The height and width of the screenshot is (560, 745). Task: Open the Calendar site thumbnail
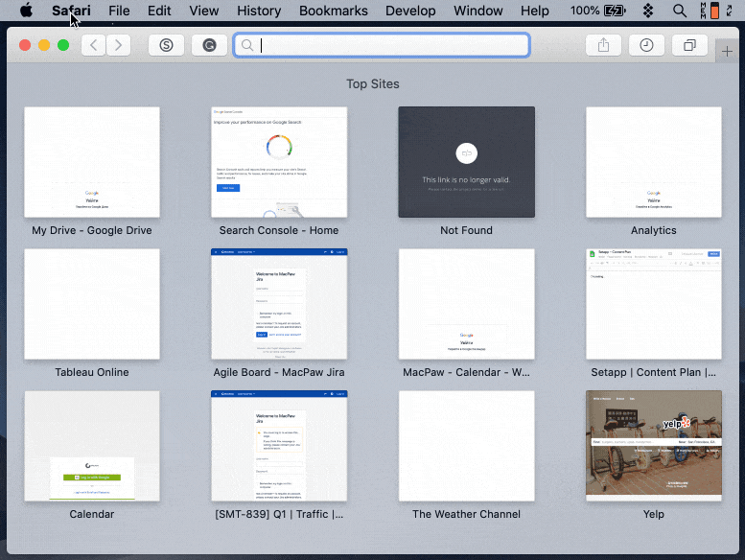(x=92, y=446)
